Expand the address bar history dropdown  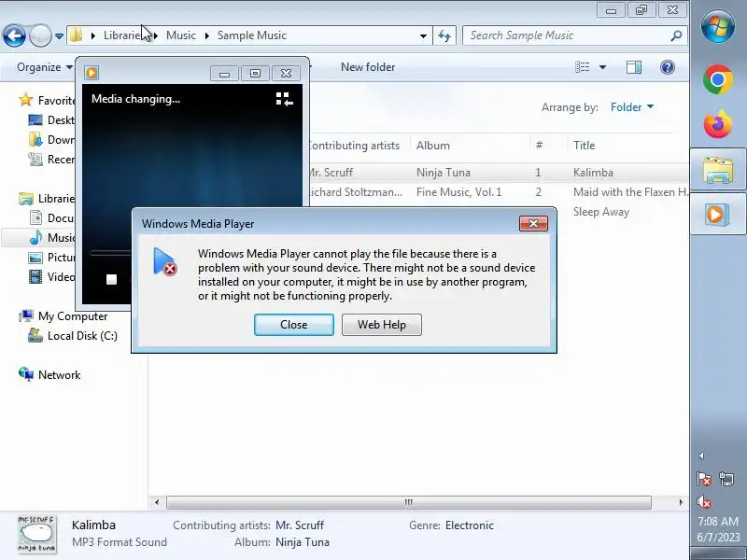423,35
